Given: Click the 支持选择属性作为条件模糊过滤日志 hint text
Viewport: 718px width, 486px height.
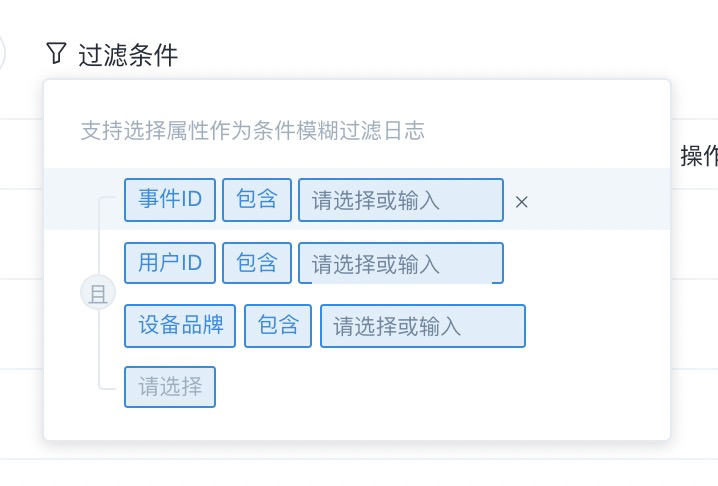Looking at the screenshot, I should (x=253, y=131).
